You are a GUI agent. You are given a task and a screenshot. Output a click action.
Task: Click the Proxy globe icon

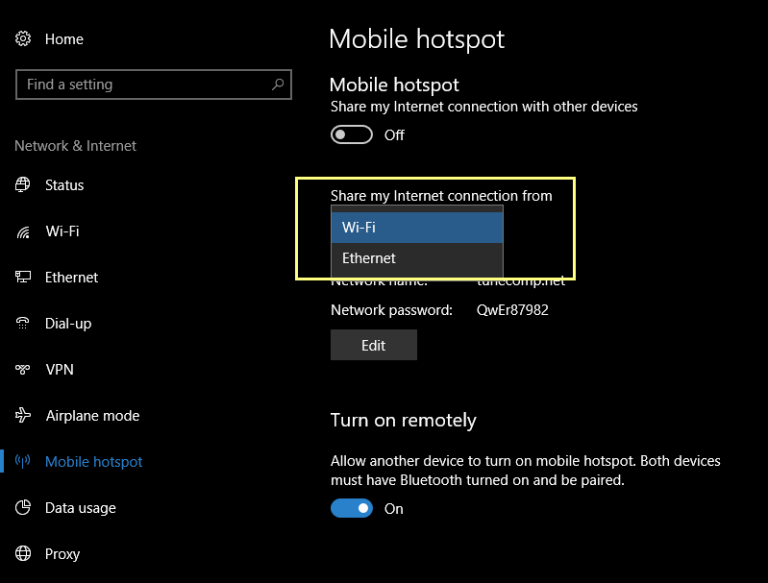coord(23,554)
